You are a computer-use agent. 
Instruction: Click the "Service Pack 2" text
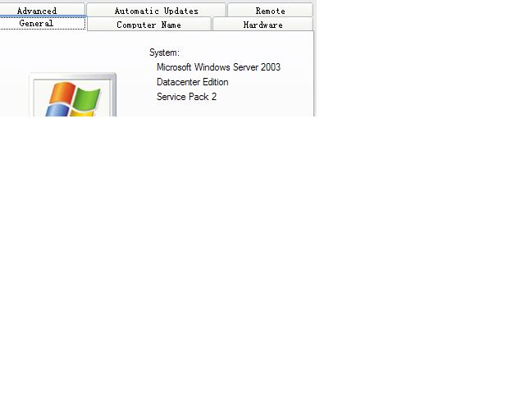click(x=186, y=97)
